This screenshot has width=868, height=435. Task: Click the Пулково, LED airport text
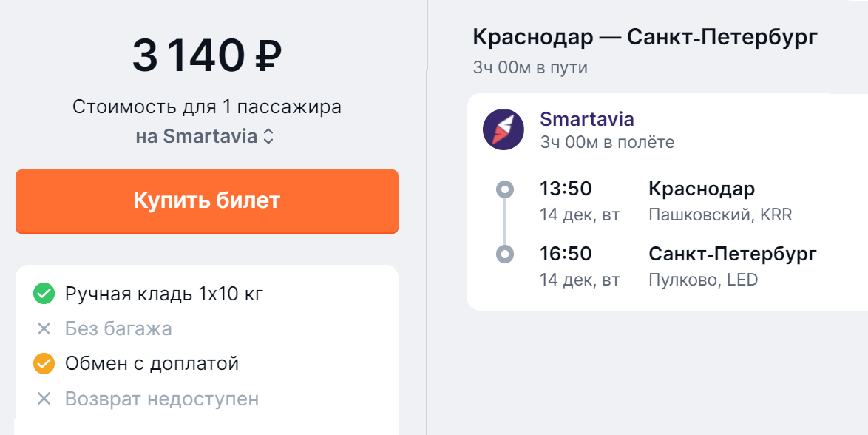[702, 280]
